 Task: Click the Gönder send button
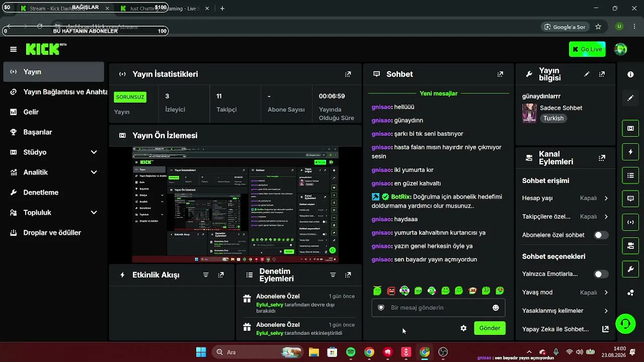click(490, 328)
